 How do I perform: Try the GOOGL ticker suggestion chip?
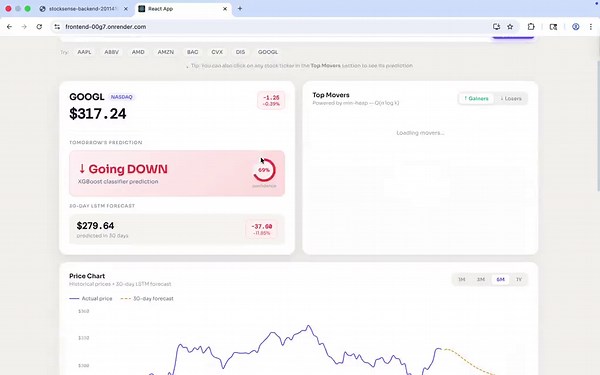(x=268, y=52)
